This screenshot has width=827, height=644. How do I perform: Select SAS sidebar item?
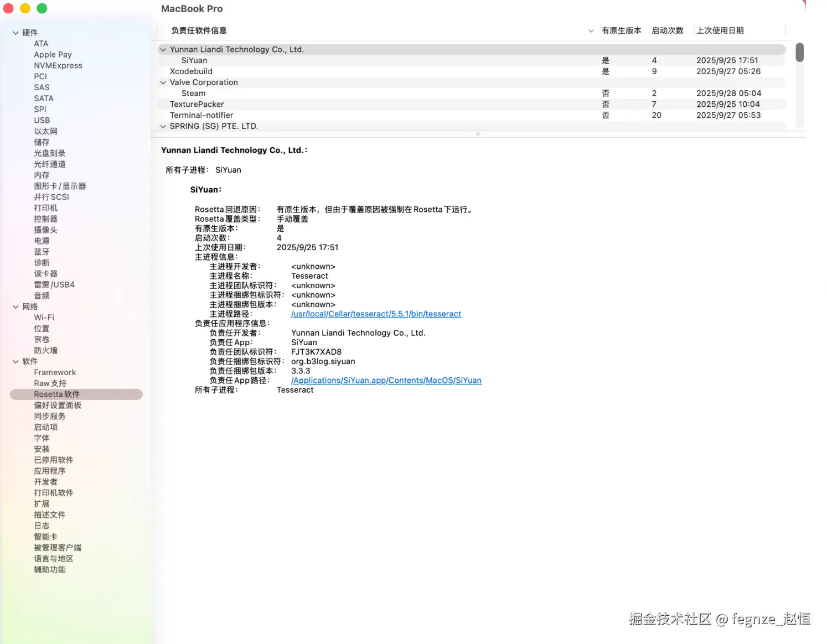[x=42, y=87]
